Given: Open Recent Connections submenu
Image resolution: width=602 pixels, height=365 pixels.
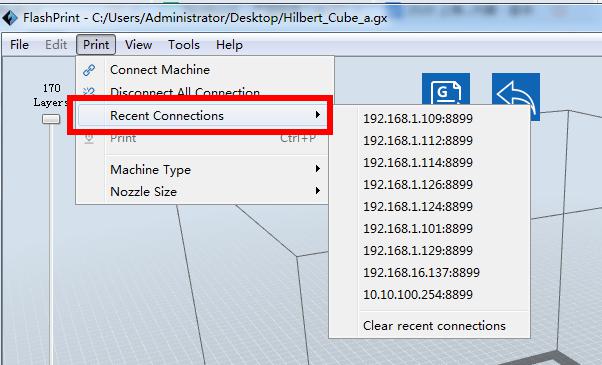Looking at the screenshot, I should [x=202, y=116].
